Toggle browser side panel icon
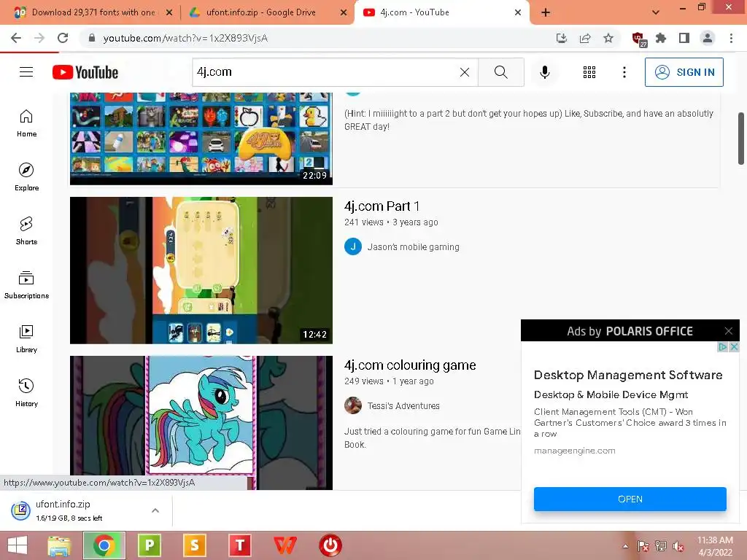This screenshot has height=560, width=747. pos(684,38)
